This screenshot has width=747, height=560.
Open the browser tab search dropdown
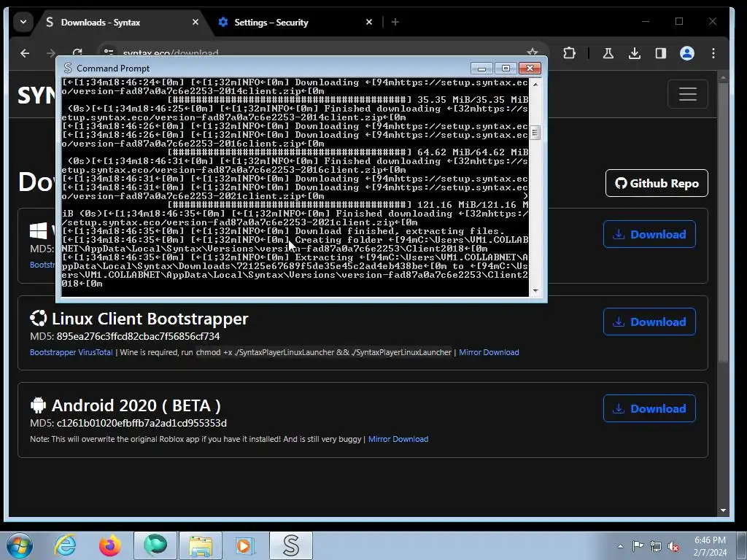(23, 22)
